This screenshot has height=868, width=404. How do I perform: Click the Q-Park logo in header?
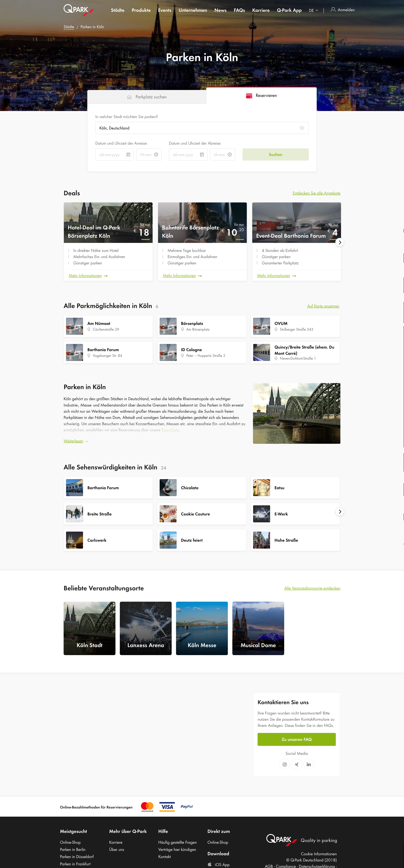(78, 10)
